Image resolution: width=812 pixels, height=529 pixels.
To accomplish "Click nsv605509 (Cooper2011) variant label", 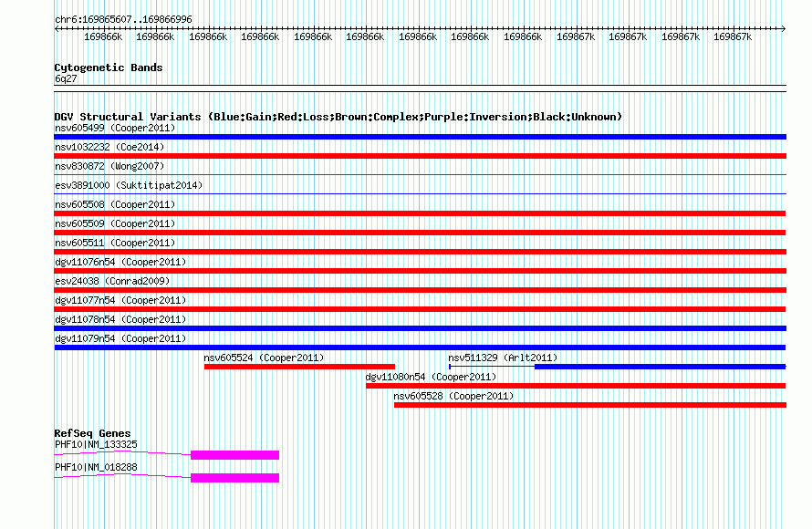I will [115, 223].
